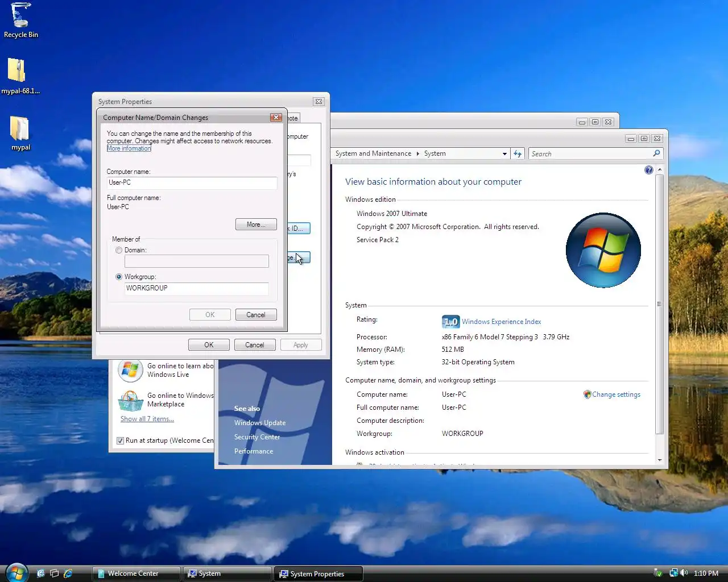Click the network connection tray icon
Image resolution: width=728 pixels, height=582 pixels.
pos(673,573)
